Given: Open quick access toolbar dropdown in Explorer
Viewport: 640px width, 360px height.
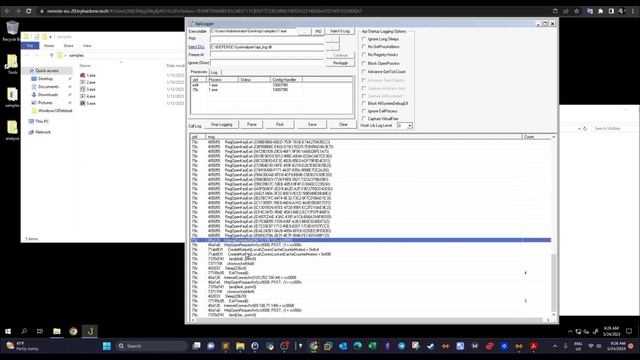Looking at the screenshot, I should (50, 37).
